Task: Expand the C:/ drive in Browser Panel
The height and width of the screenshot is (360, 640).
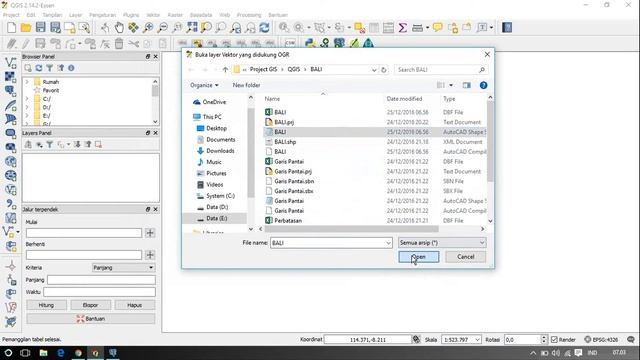Action: [27, 99]
